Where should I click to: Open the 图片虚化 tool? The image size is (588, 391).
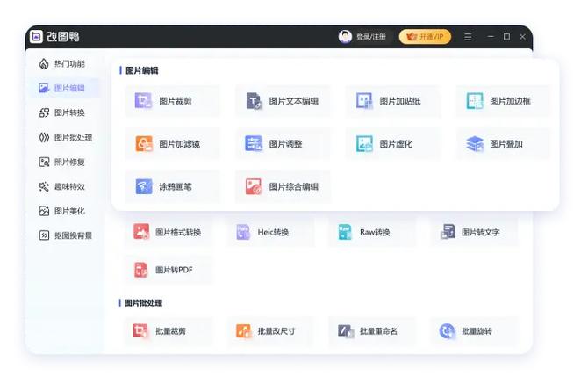coord(393,144)
